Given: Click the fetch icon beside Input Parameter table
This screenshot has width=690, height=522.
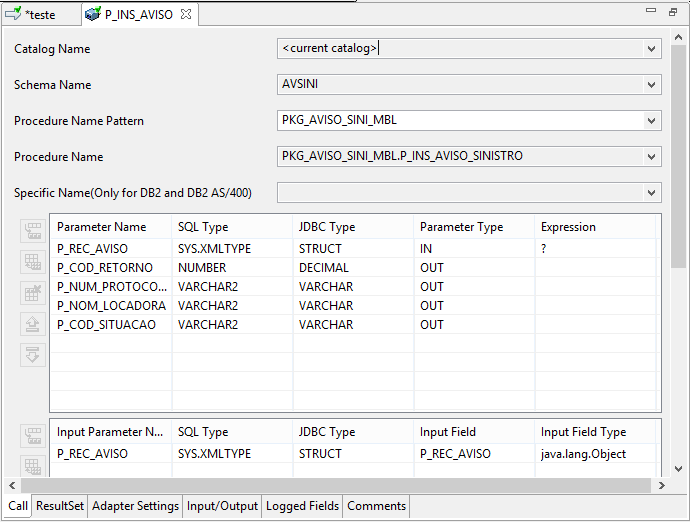Looking at the screenshot, I should tap(33, 436).
